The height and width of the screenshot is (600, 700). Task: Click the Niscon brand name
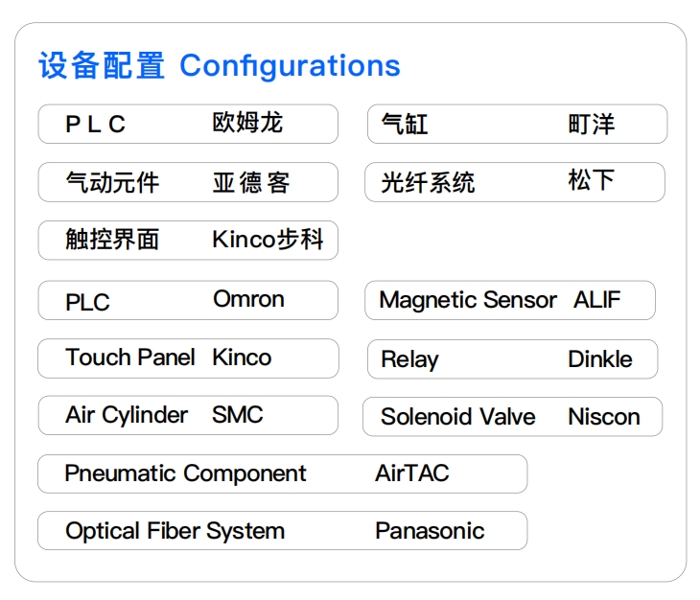pos(603,417)
